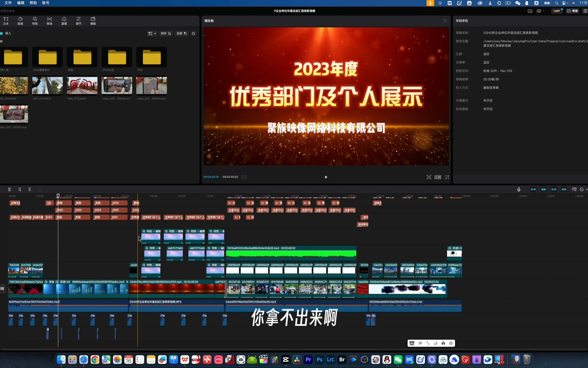This screenshot has height=368, width=588.
Task: Open the 滤镜 (Filters) panel
Action: (x=64, y=21)
